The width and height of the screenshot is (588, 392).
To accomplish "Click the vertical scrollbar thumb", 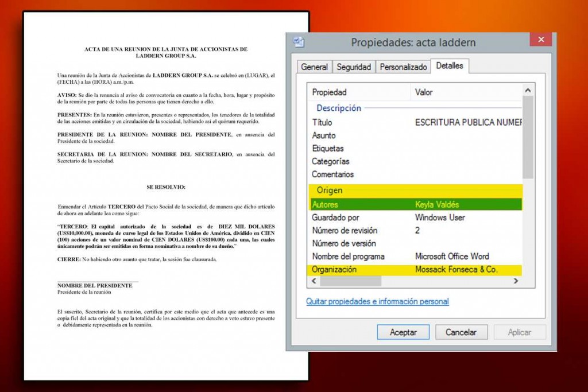I will coord(528,138).
